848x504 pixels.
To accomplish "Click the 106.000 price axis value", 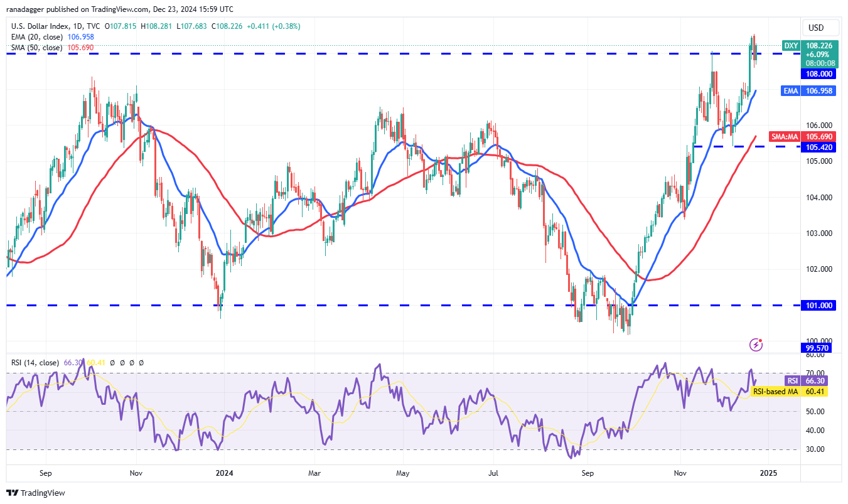I will (x=818, y=125).
